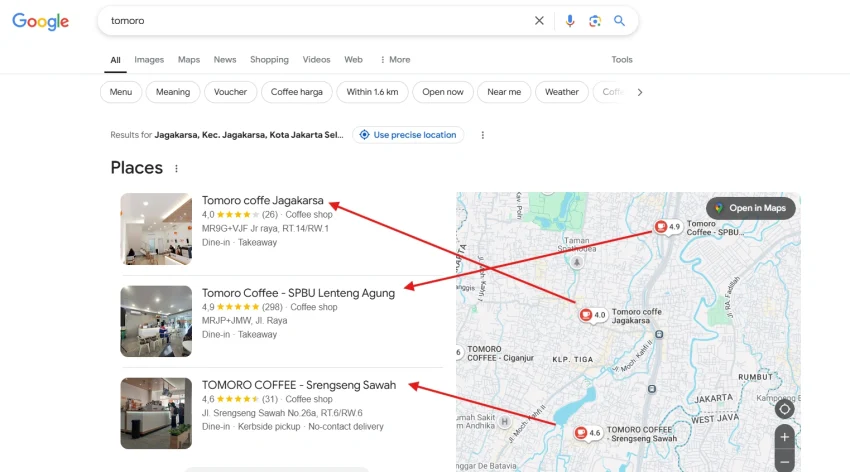Select the All tab
This screenshot has width=850, height=472.
[x=115, y=60]
